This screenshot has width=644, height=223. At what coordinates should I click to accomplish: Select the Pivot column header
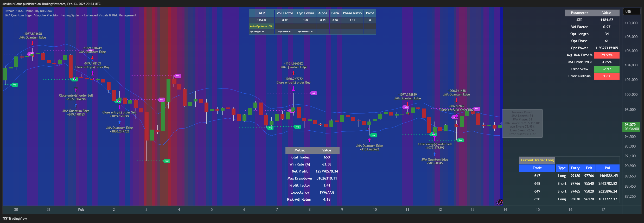pyautogui.click(x=370, y=13)
